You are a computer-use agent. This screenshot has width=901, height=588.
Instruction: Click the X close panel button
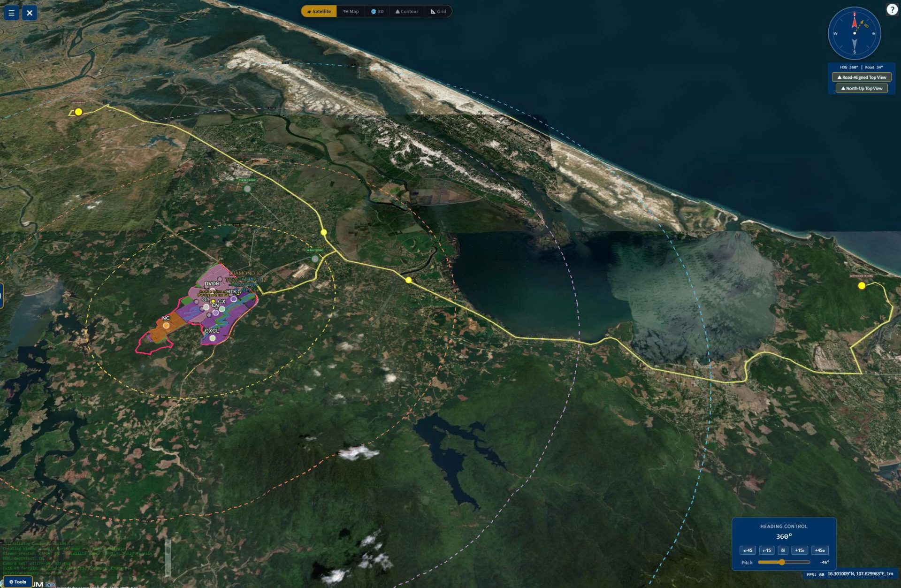[30, 13]
